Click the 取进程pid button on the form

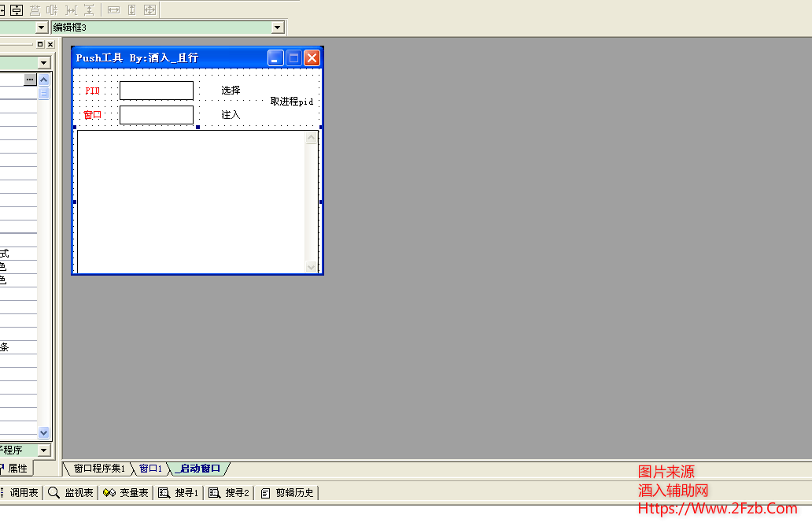pyautogui.click(x=293, y=102)
